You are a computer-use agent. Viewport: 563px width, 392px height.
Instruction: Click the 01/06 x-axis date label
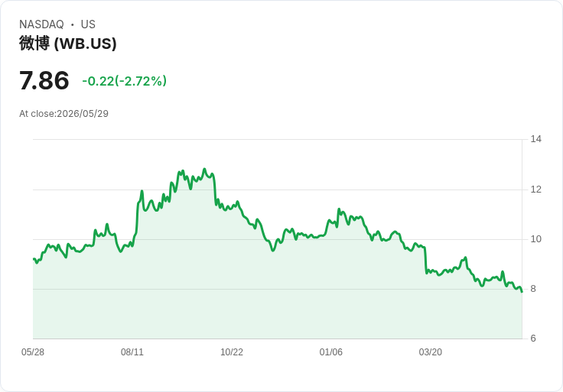pos(330,352)
